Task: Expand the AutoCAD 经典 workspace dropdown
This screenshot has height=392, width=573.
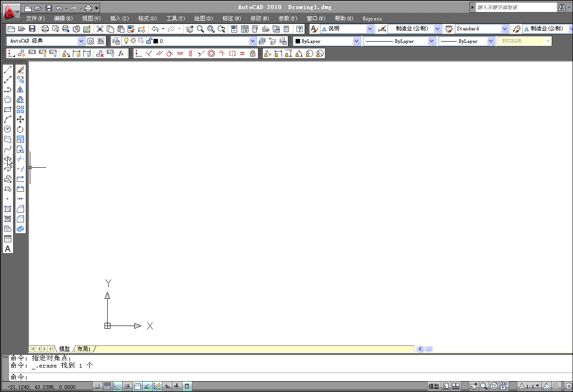Action: 81,41
